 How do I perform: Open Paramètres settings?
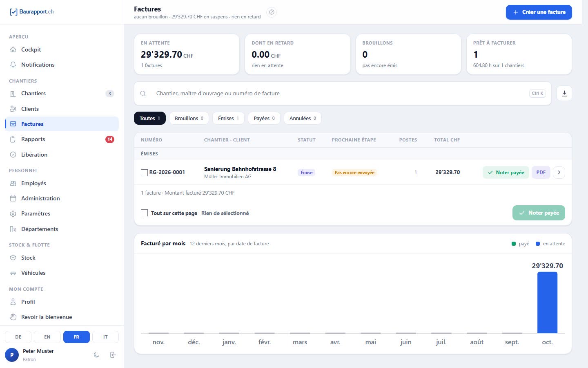62,213
